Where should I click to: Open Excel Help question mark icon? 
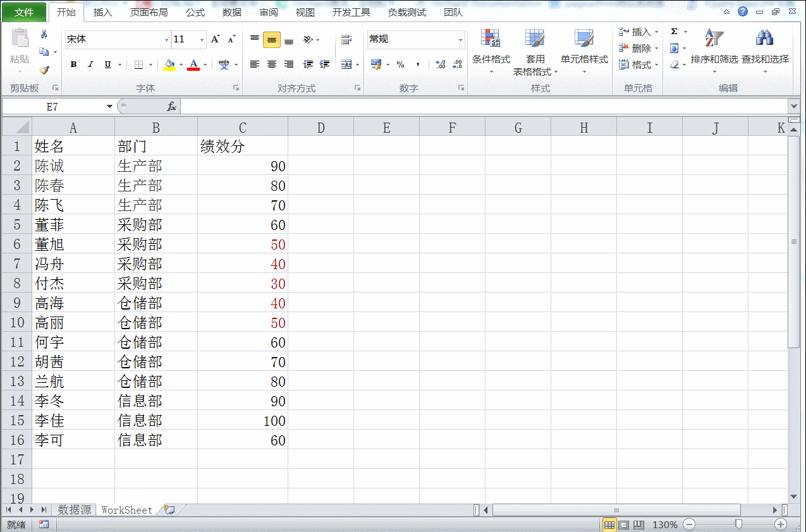743,12
